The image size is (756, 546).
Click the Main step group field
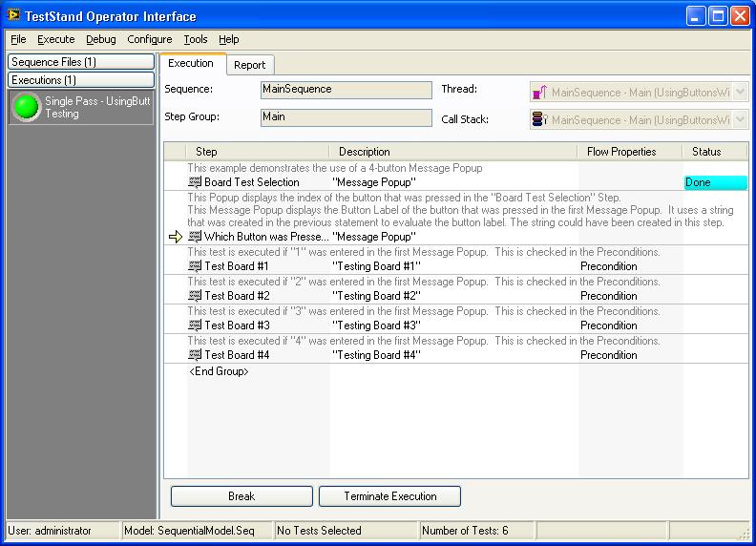coord(346,117)
